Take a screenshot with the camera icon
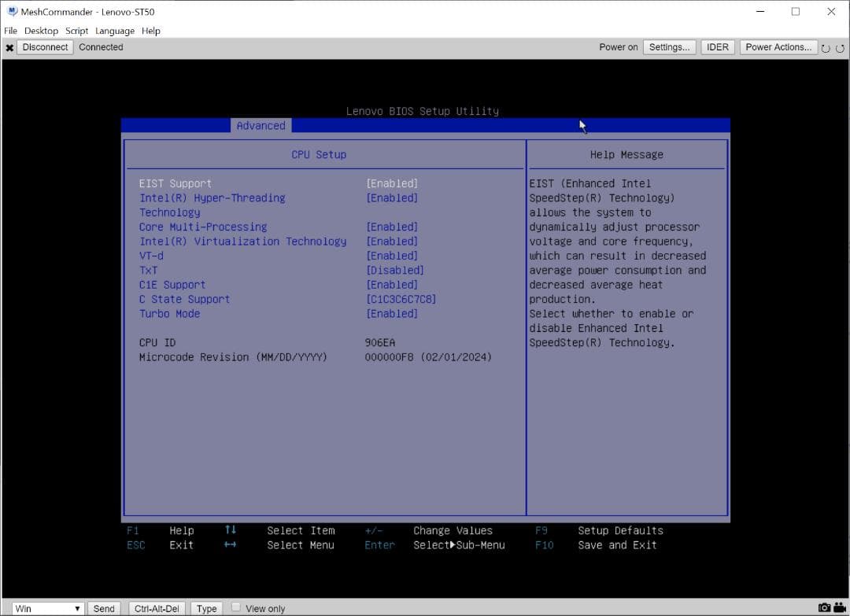 [x=824, y=607]
